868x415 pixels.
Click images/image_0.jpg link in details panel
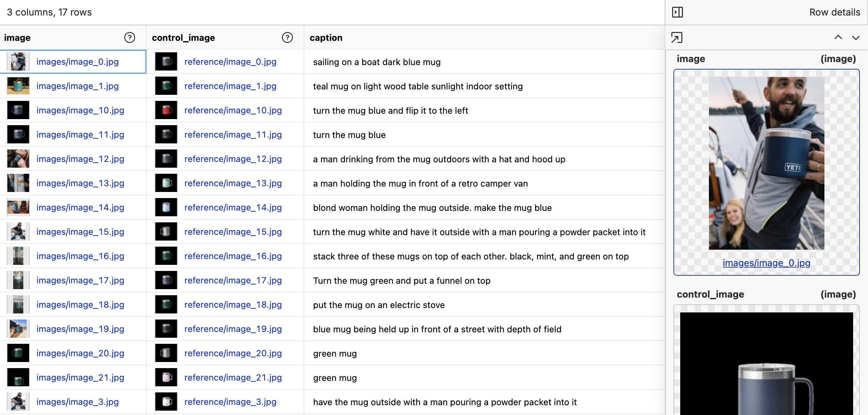pyautogui.click(x=766, y=263)
